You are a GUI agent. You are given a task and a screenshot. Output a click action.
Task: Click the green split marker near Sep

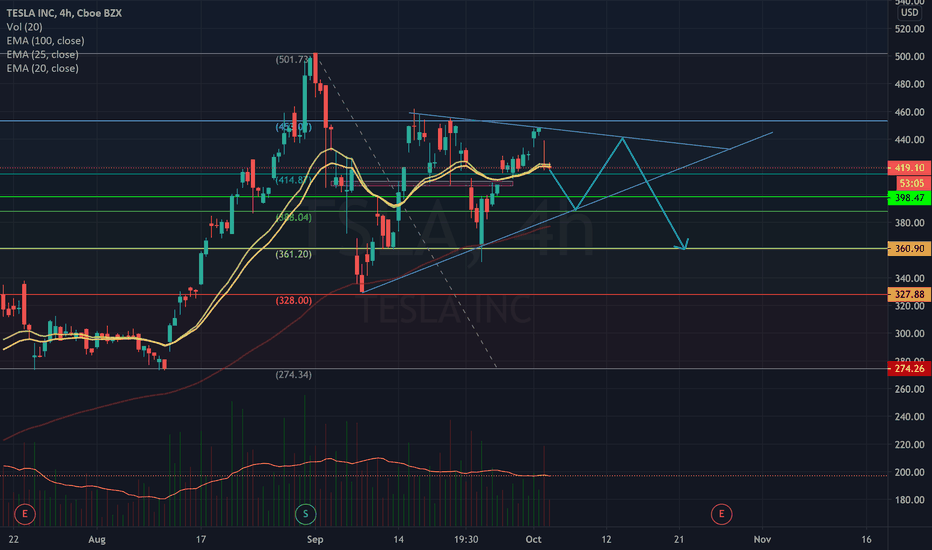[306, 514]
